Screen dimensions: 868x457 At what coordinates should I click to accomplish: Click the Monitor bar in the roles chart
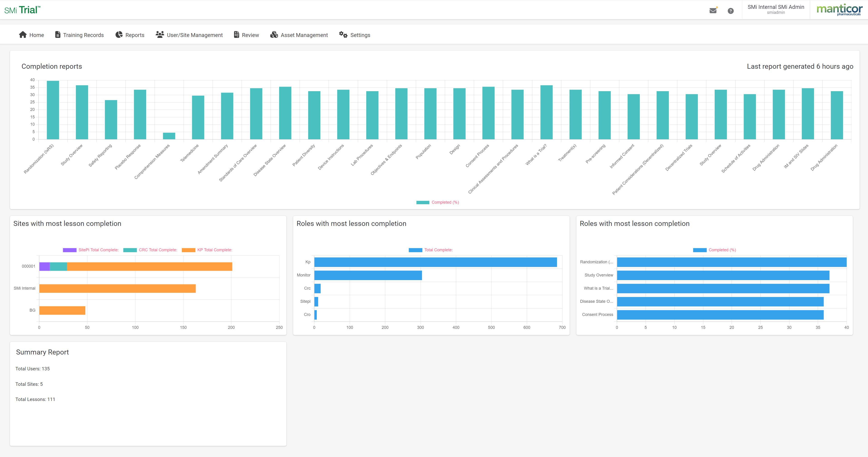coord(368,275)
